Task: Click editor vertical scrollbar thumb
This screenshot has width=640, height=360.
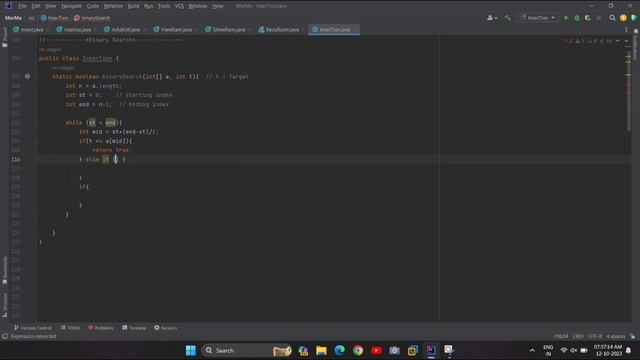Action: 629,91
